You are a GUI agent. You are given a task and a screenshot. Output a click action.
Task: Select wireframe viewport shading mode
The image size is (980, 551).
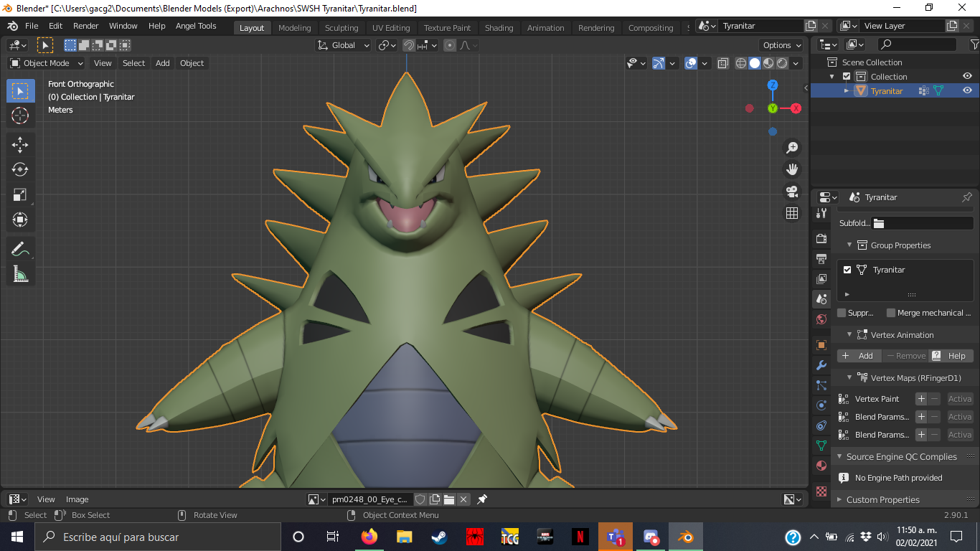coord(741,63)
